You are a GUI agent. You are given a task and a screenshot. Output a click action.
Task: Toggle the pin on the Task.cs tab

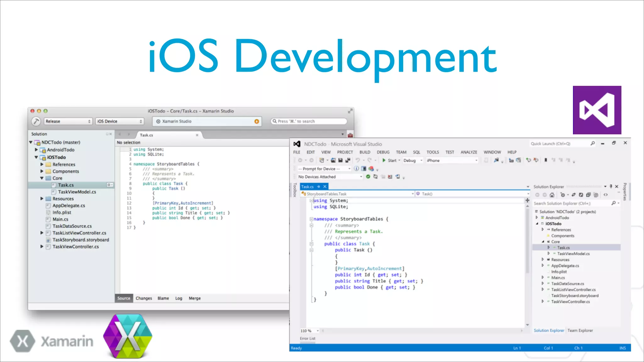tap(319, 187)
